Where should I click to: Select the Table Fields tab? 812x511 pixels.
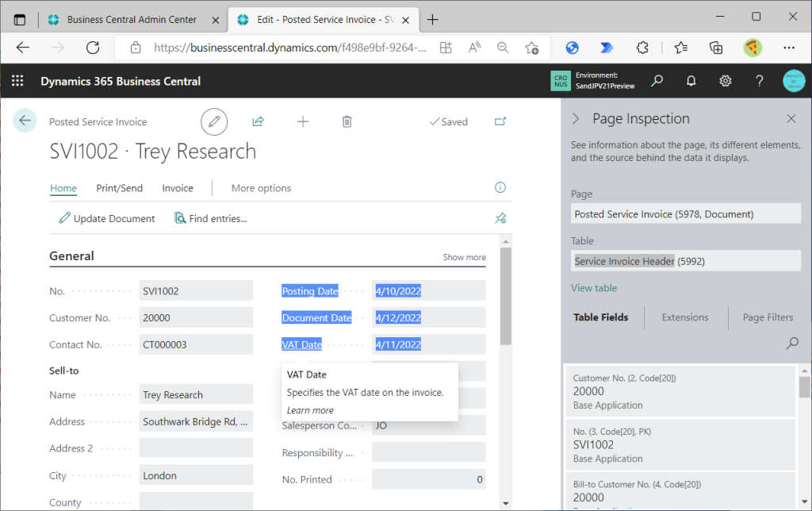pyautogui.click(x=601, y=317)
